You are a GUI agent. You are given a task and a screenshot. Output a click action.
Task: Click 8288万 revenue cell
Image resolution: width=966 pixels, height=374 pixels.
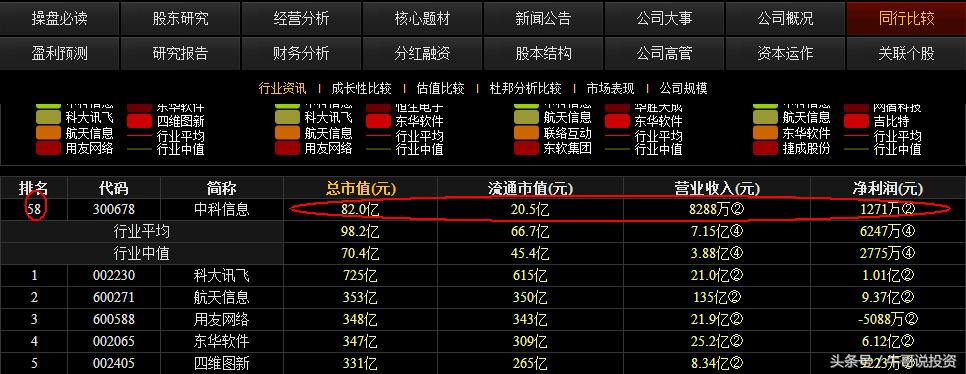(x=717, y=209)
